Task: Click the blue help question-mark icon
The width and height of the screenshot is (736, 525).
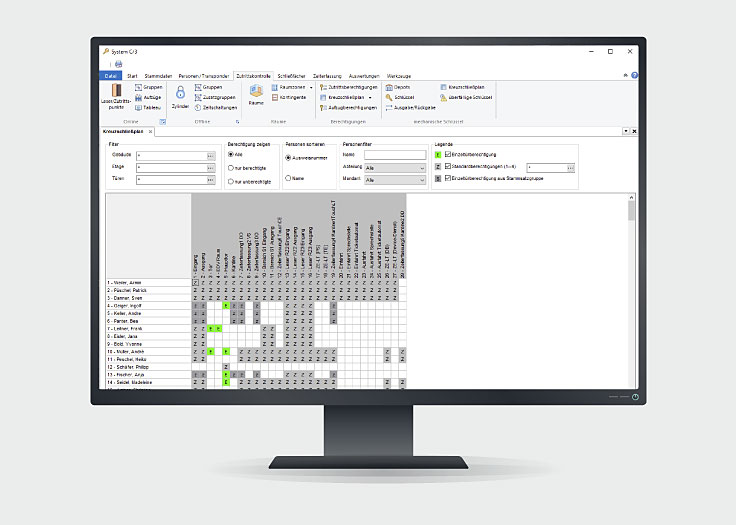Action: click(635, 75)
